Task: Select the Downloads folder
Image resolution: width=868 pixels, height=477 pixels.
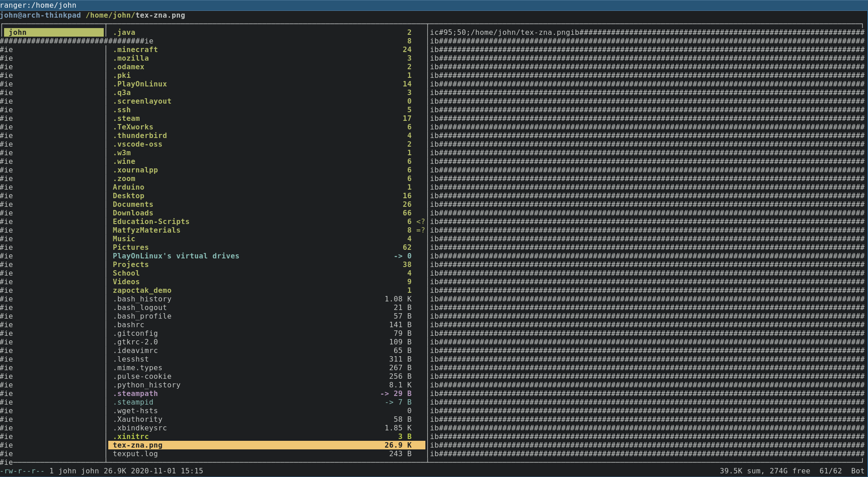Action: point(266,213)
